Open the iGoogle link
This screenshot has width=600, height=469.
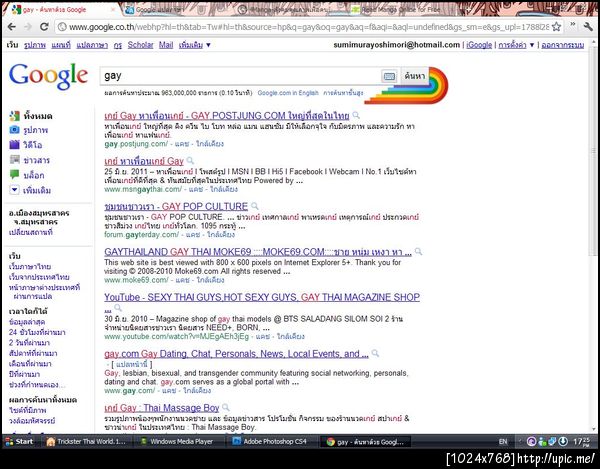pyautogui.click(x=479, y=45)
